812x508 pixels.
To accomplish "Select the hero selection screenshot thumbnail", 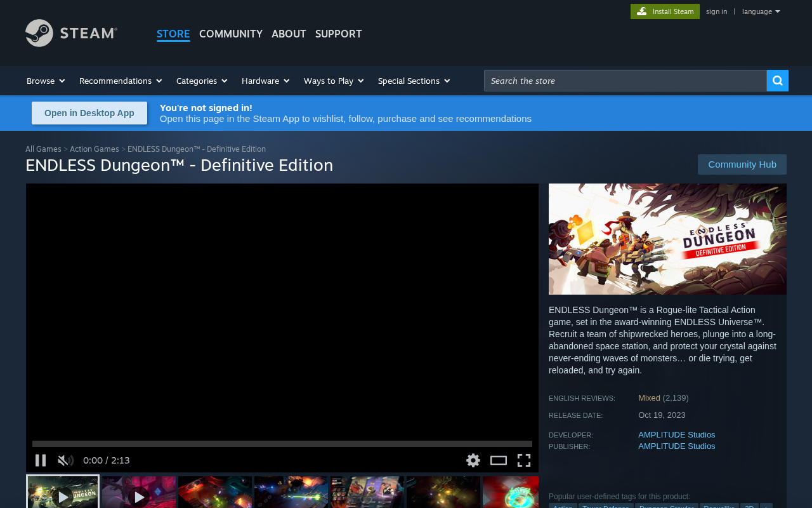I will [367, 492].
